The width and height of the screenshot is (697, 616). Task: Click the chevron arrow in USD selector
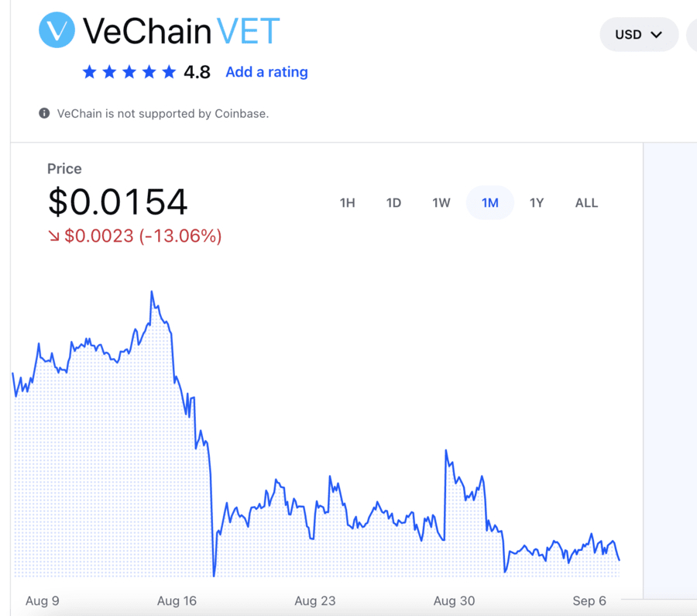pos(657,35)
